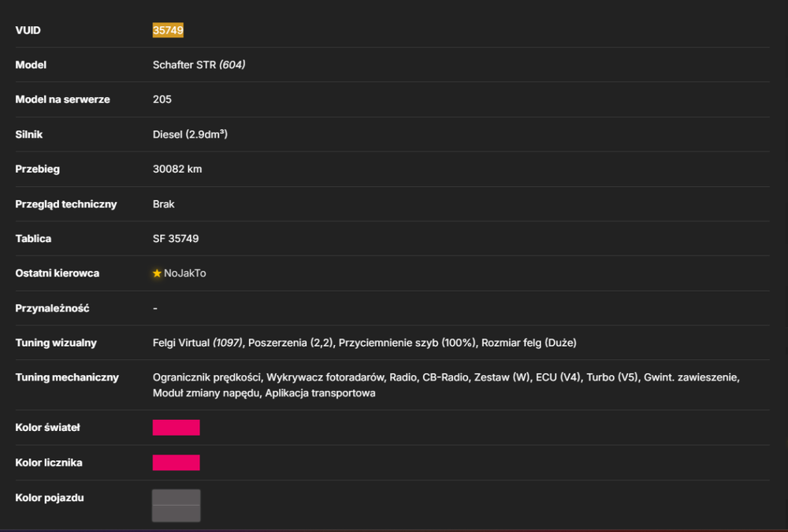Click the Przegląd techniczny value Brak

click(x=163, y=204)
